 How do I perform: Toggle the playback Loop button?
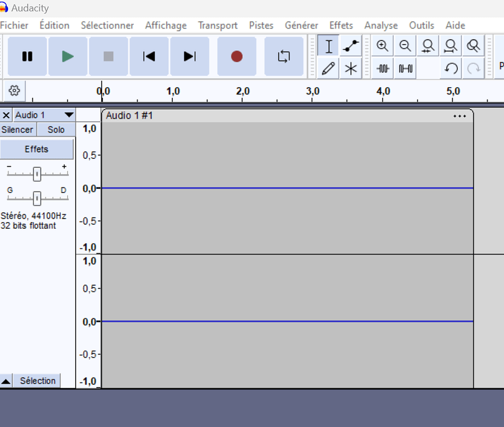click(x=283, y=56)
